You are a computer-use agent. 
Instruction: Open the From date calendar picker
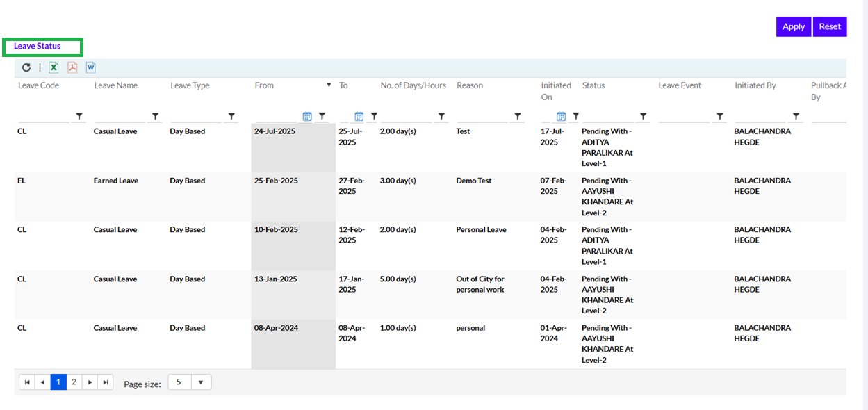click(307, 117)
